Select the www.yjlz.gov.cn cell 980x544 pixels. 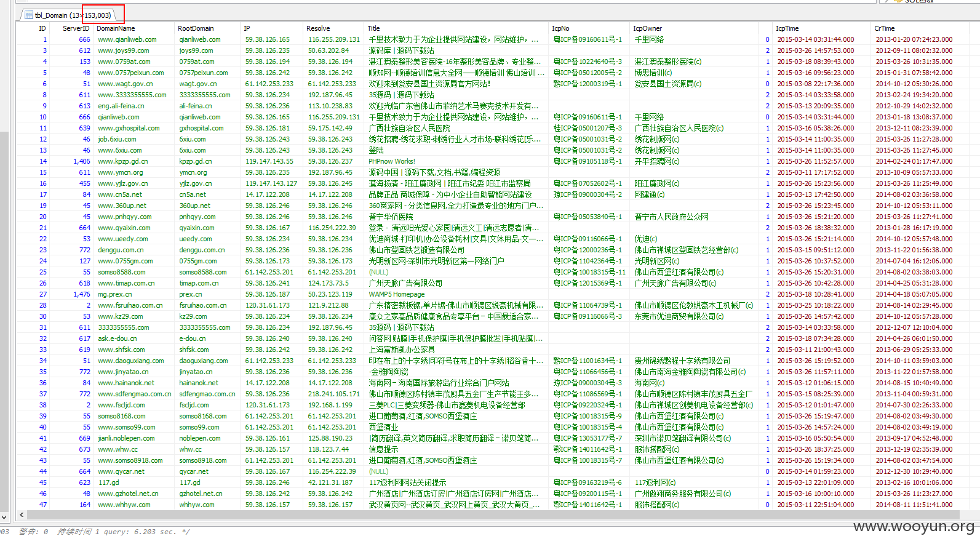click(x=123, y=183)
